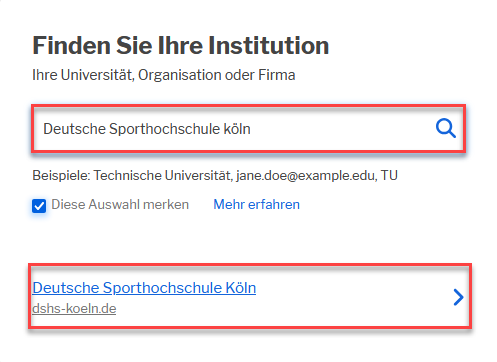497x362 pixels.
Task: Click the 'Beispiele: Technische Universität' hint text
Action: (132, 175)
